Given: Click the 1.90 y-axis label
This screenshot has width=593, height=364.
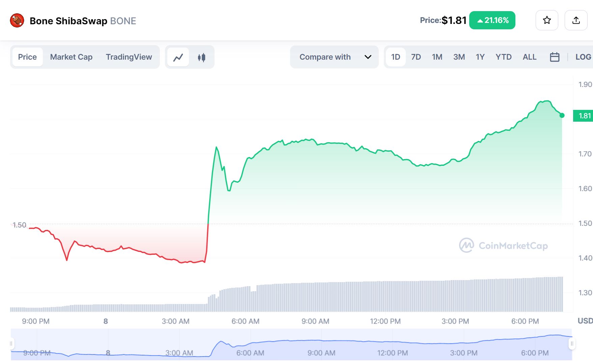Looking at the screenshot, I should point(585,85).
